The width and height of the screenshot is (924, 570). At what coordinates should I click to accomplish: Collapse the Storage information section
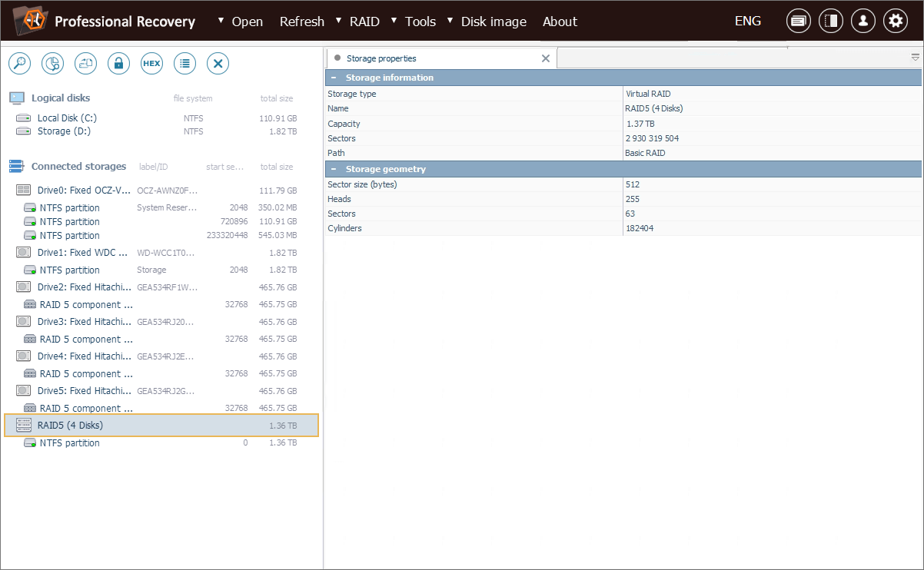(x=334, y=78)
